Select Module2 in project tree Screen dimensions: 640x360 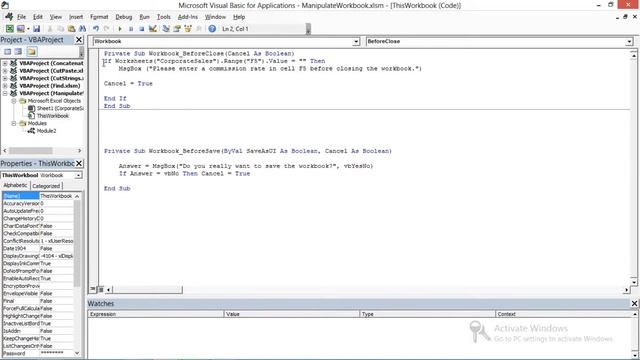46,131
